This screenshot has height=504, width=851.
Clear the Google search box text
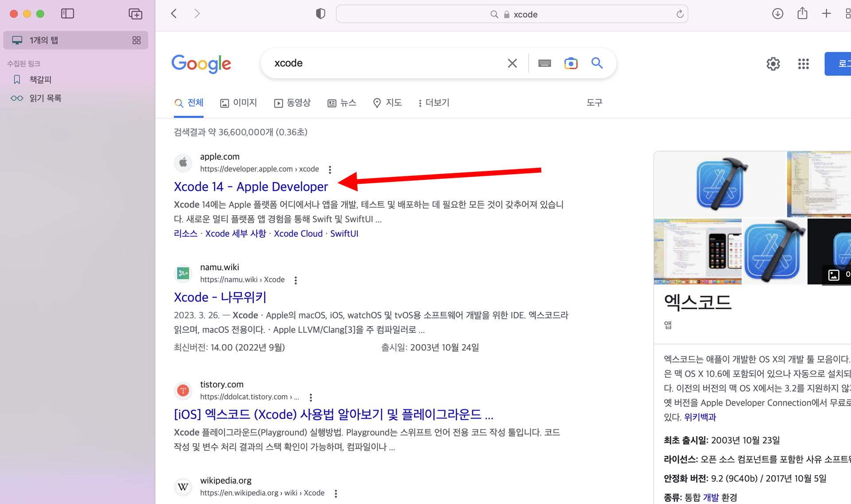(x=512, y=63)
